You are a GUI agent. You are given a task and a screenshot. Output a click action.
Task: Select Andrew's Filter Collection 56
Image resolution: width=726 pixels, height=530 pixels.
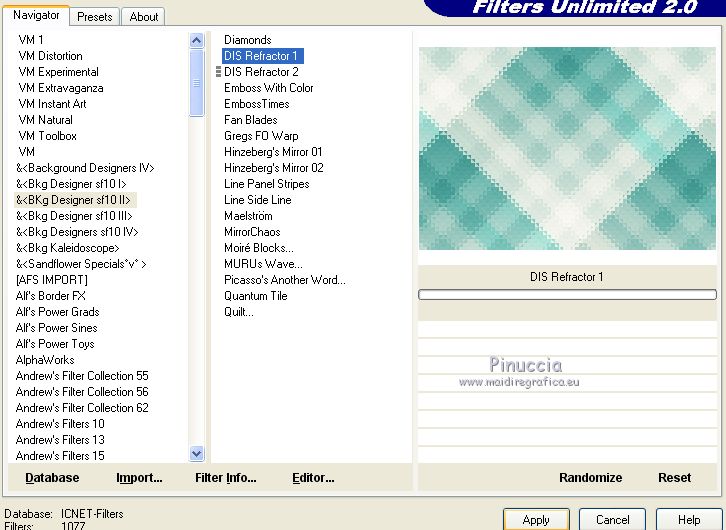[82, 392]
